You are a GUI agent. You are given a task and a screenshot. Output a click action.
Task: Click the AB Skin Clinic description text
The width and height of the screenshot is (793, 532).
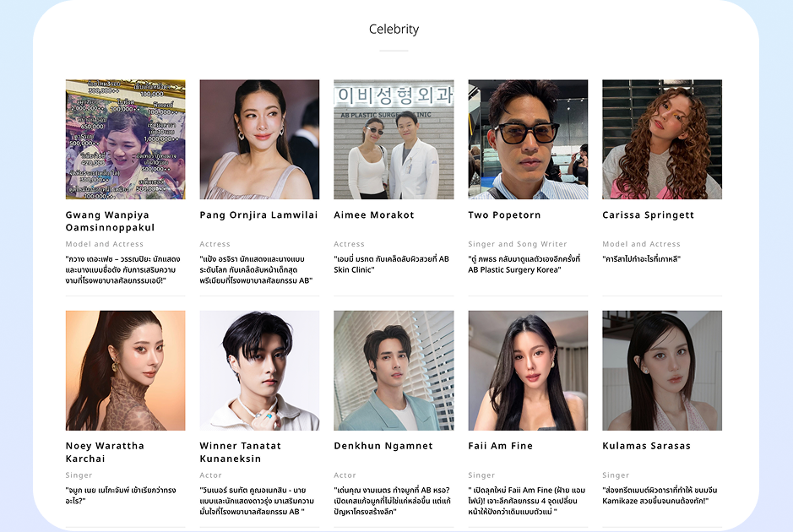pyautogui.click(x=392, y=264)
